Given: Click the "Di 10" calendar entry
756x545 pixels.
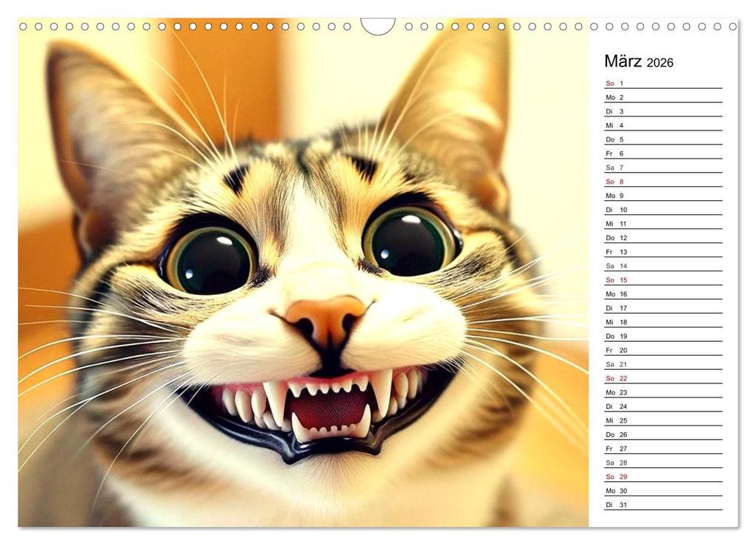Looking at the screenshot, I should 663,210.
